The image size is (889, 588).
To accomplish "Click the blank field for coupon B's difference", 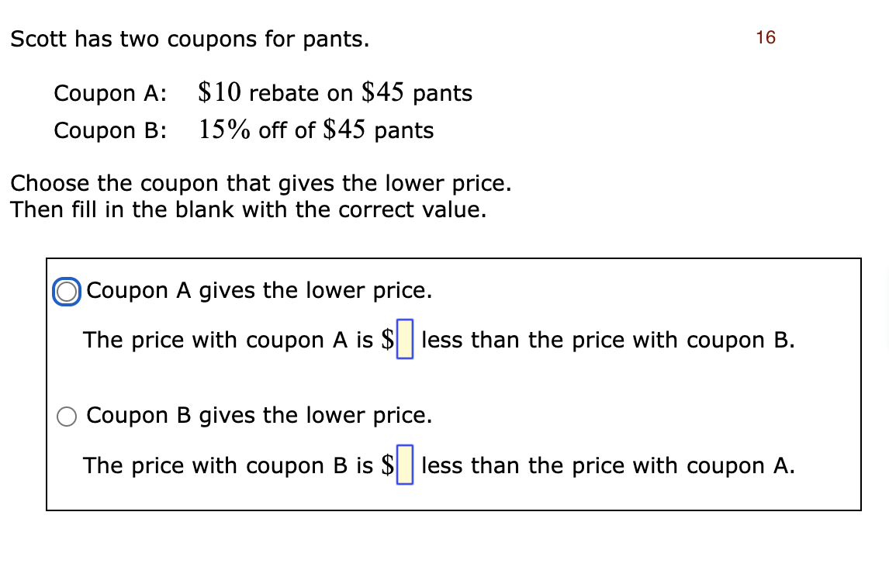I will 405,465.
